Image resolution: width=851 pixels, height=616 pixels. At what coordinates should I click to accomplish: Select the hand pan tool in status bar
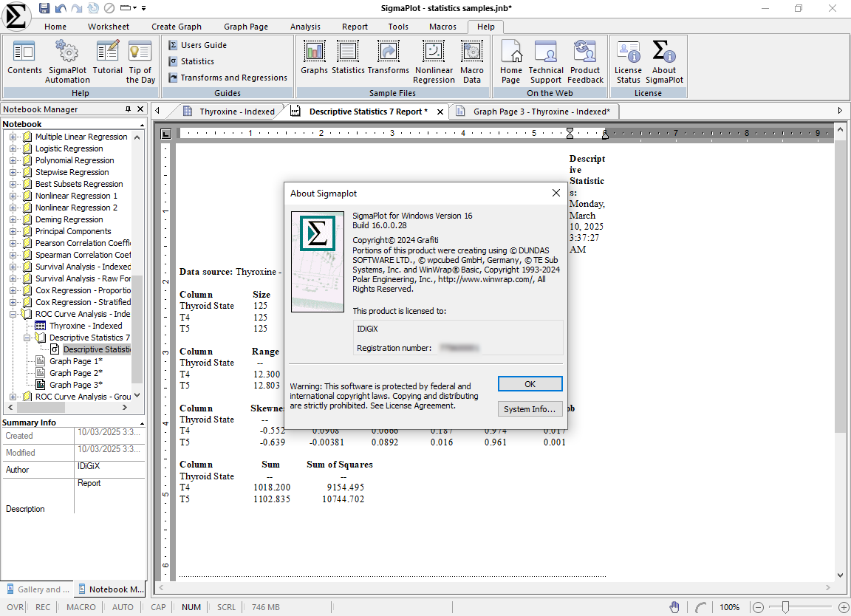674,607
